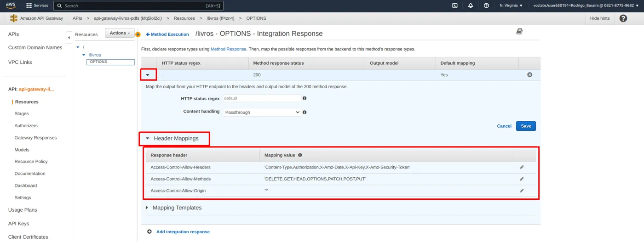The image size is (644, 242).
Task: Show info for Mapping value column
Action: pyautogui.click(x=300, y=155)
